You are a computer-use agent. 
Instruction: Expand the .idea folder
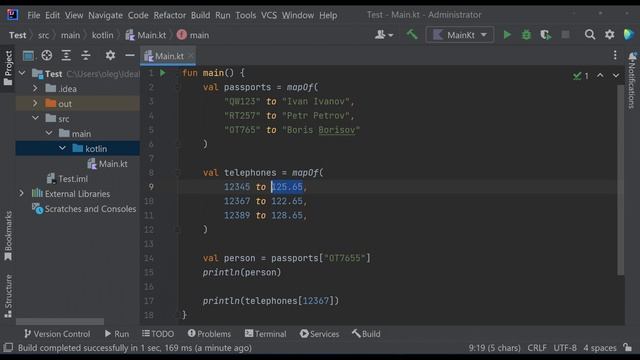pos(35,88)
